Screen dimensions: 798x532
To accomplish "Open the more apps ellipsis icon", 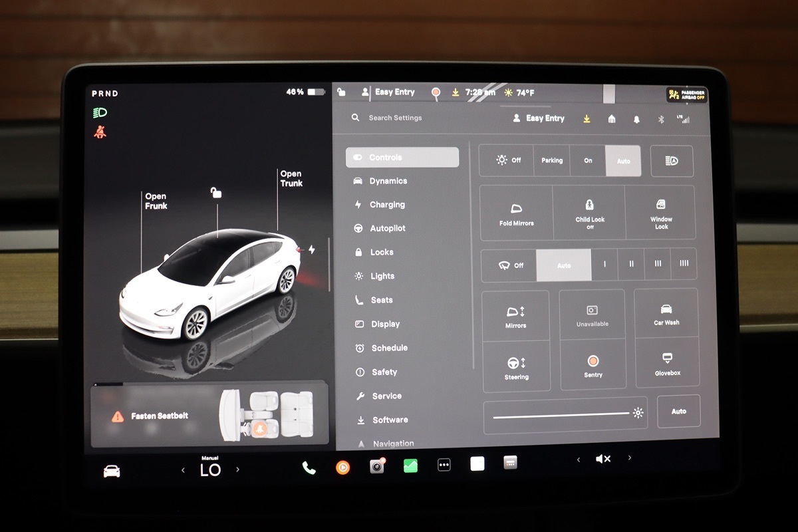I will (444, 465).
